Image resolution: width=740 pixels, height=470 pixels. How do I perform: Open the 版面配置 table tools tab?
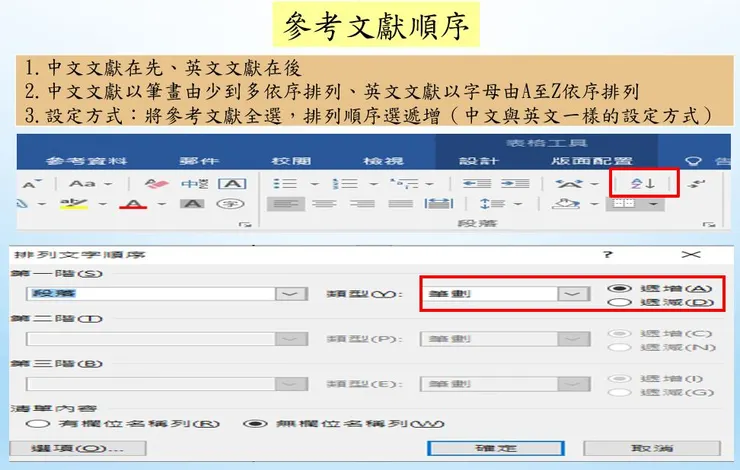(591, 161)
